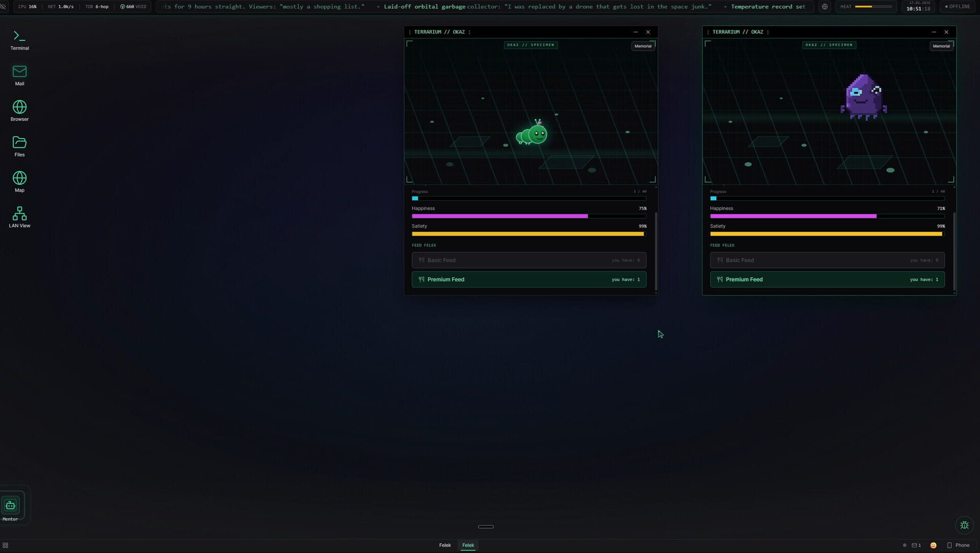
Task: Open the Files folder icon
Action: pos(19,146)
